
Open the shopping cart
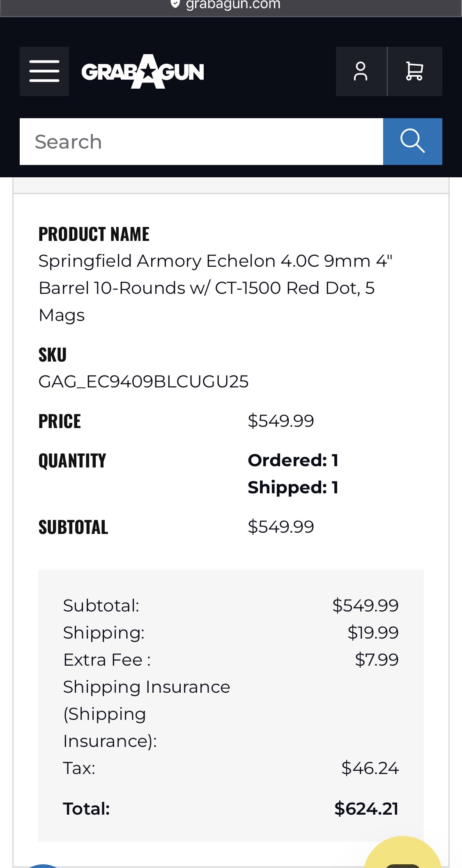414,71
